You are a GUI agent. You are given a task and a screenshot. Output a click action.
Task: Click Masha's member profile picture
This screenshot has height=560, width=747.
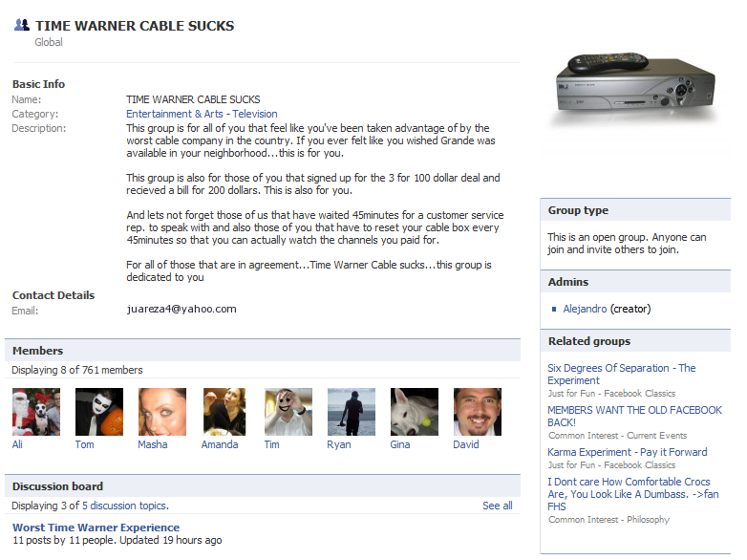(x=162, y=412)
